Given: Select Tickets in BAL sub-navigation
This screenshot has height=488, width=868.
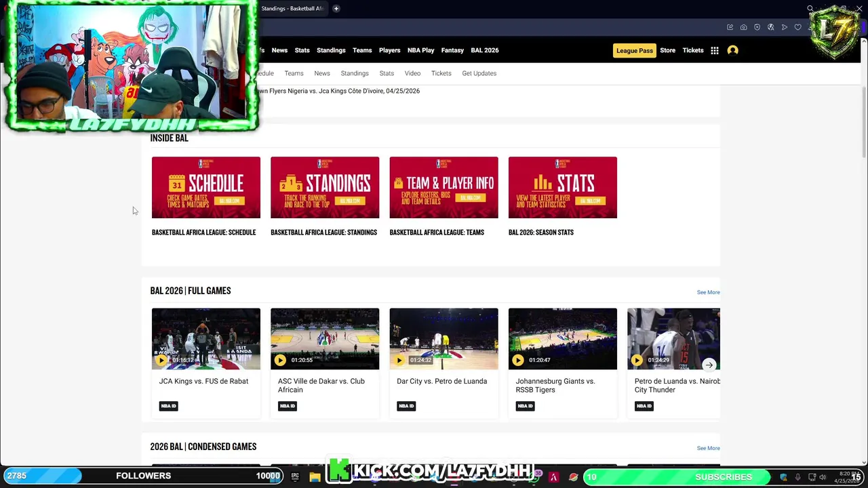Looking at the screenshot, I should click(x=441, y=73).
